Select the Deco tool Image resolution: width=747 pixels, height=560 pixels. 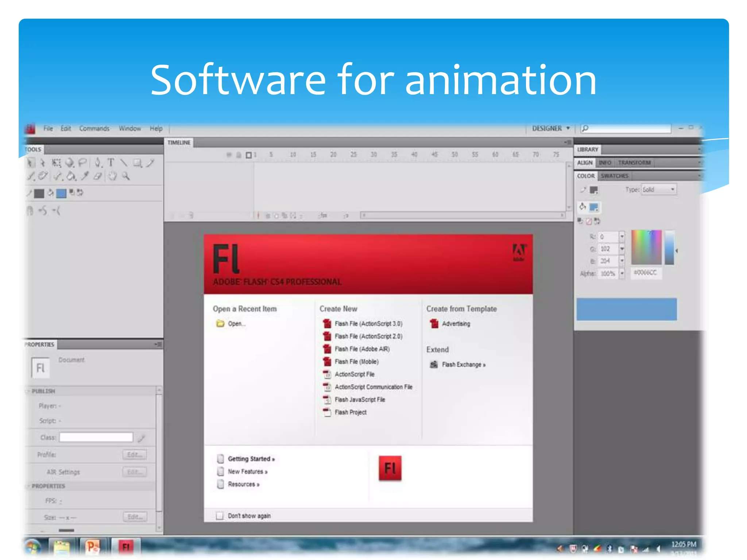coord(43,176)
